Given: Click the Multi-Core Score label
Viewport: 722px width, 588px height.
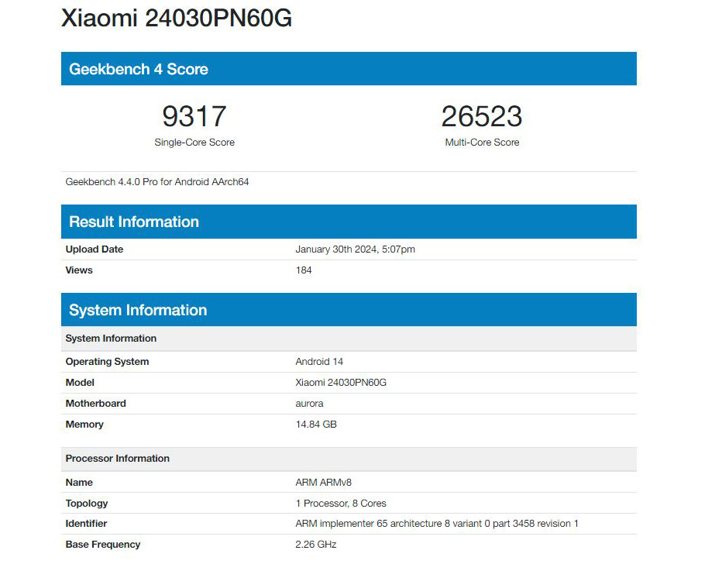Looking at the screenshot, I should point(482,143).
